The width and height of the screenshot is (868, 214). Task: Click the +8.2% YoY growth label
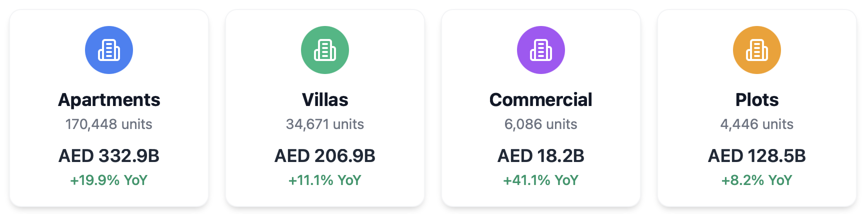[757, 180]
